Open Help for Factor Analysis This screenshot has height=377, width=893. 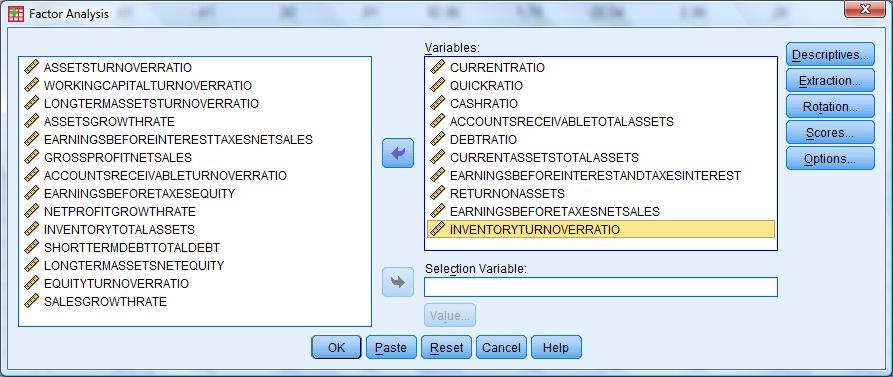coord(556,347)
